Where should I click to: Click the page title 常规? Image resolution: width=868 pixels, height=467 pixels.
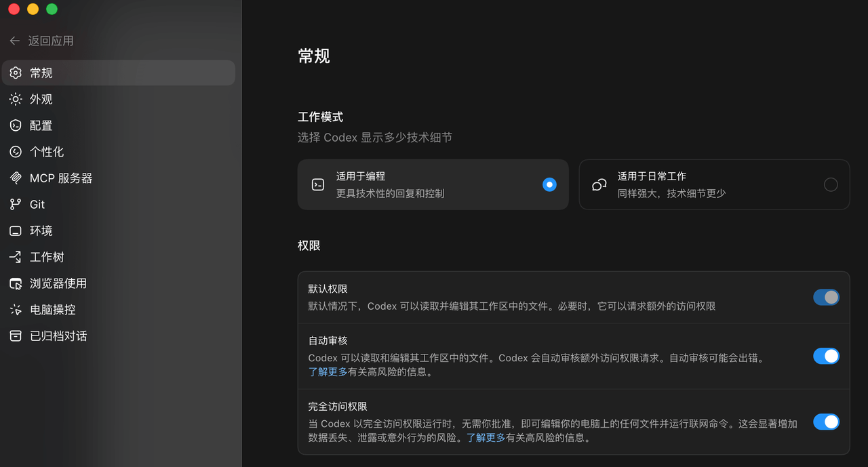click(314, 56)
